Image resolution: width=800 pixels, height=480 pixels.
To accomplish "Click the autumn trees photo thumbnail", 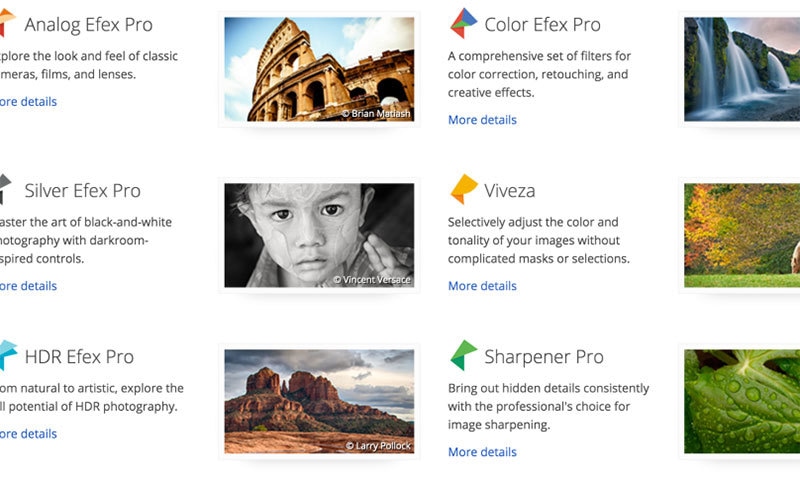I will pos(742,235).
